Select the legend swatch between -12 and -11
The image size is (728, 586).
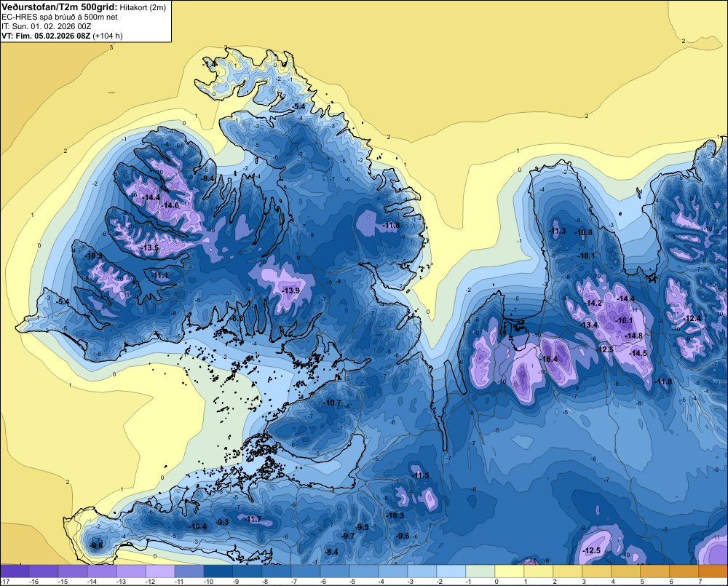(x=160, y=571)
